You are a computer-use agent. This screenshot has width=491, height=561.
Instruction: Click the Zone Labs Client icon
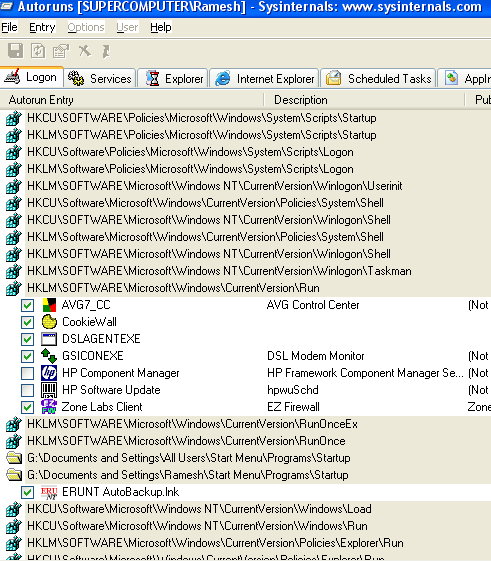click(x=49, y=407)
